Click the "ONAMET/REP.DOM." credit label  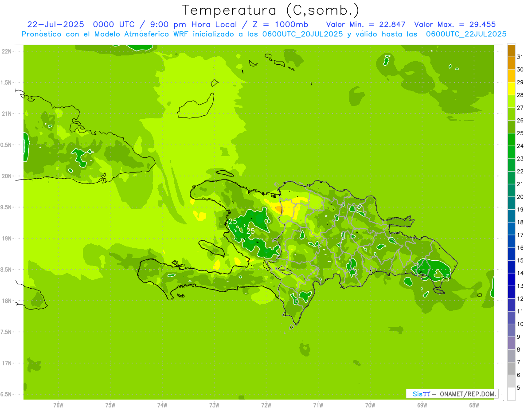[468, 394]
